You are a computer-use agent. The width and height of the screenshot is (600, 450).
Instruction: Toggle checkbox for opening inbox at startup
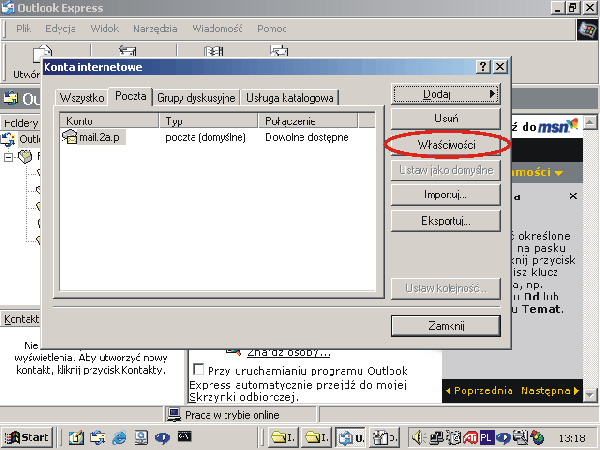click(x=198, y=369)
